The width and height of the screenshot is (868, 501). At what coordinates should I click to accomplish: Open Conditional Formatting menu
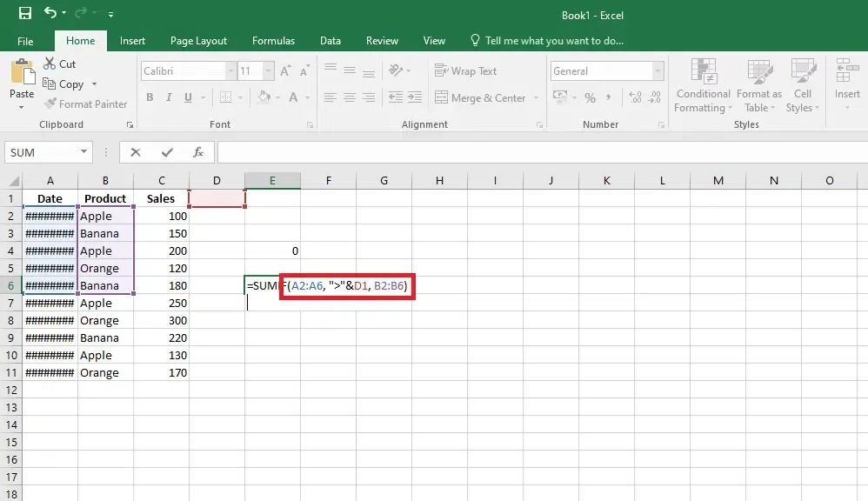pos(703,85)
